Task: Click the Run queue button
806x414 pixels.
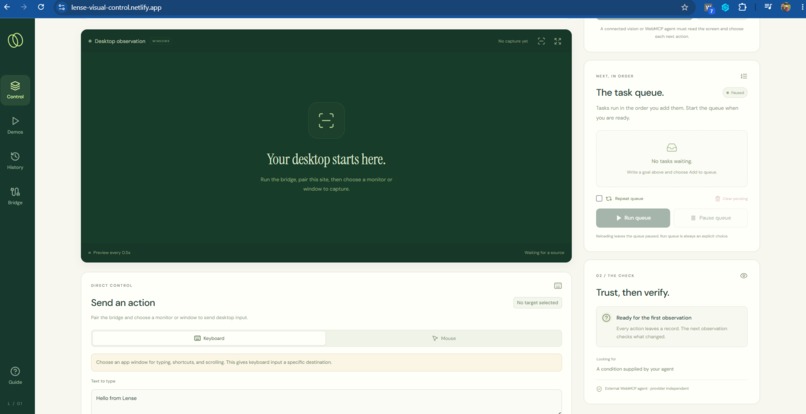Action: point(633,218)
